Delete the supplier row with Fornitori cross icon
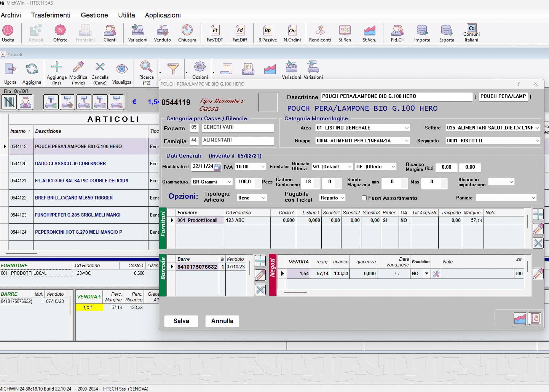 point(538,243)
